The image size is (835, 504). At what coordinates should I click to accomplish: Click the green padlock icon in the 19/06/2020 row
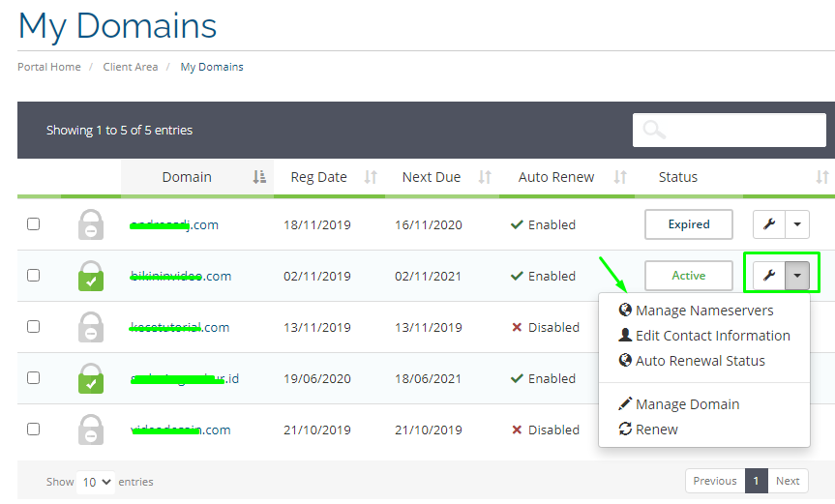(x=91, y=378)
